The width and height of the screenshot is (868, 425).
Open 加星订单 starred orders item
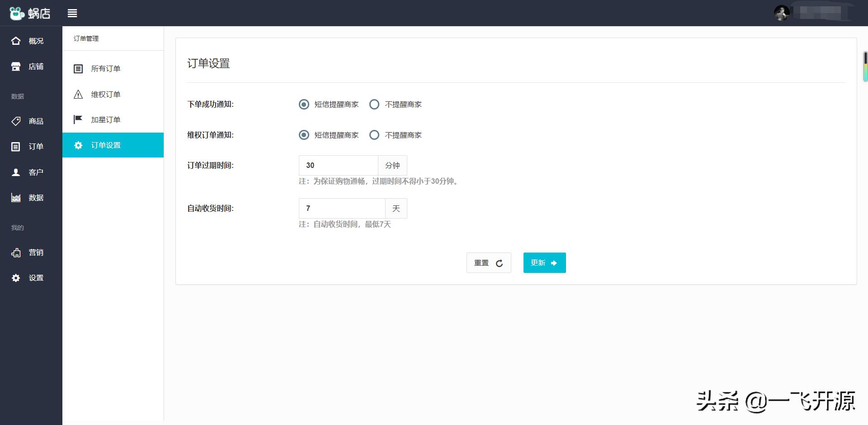pyautogui.click(x=106, y=120)
